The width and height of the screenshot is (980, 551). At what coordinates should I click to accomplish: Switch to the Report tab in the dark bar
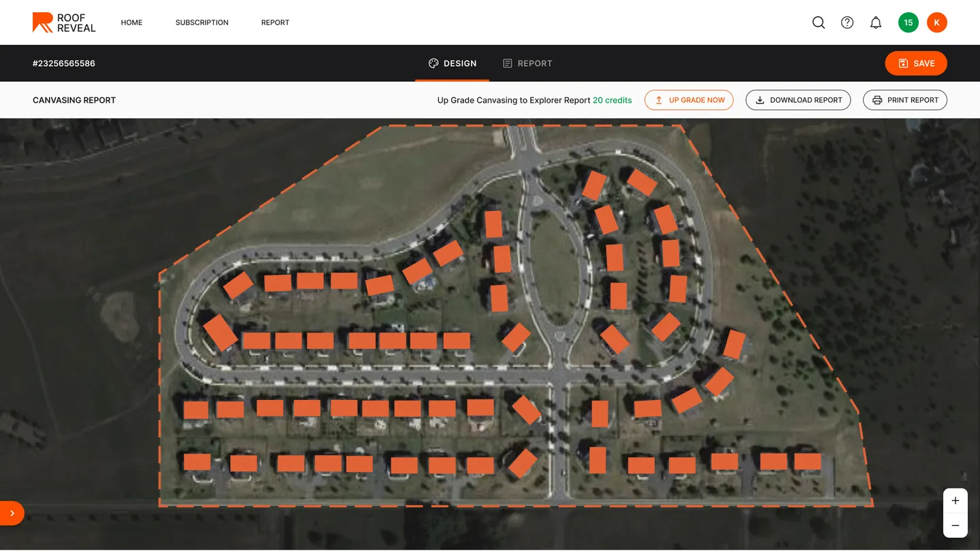(x=527, y=63)
